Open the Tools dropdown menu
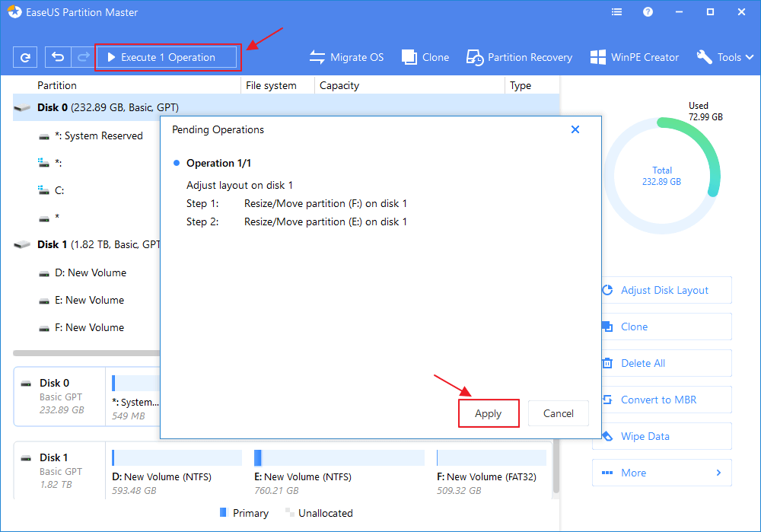The width and height of the screenshot is (761, 532). [724, 57]
